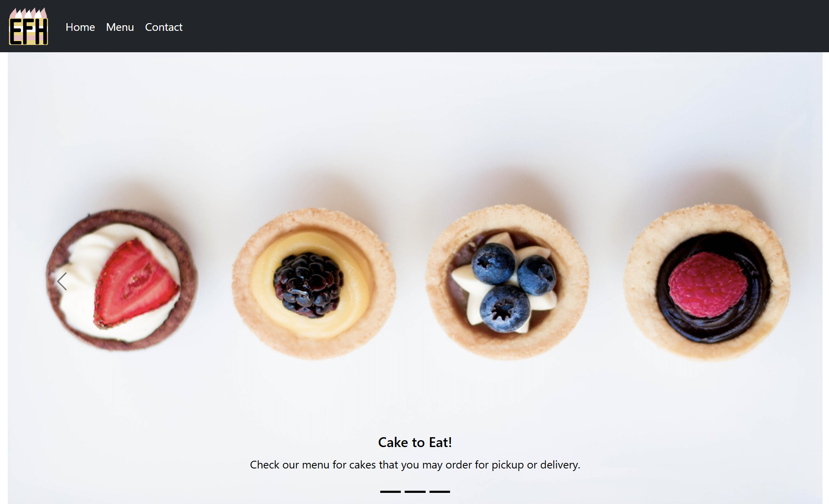Open the Contact page link
829x504 pixels.
coord(164,27)
